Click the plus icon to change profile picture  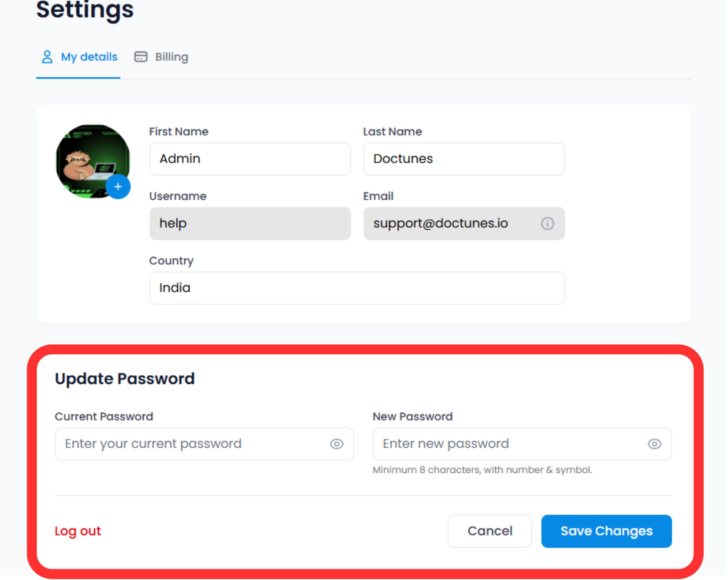point(118,186)
